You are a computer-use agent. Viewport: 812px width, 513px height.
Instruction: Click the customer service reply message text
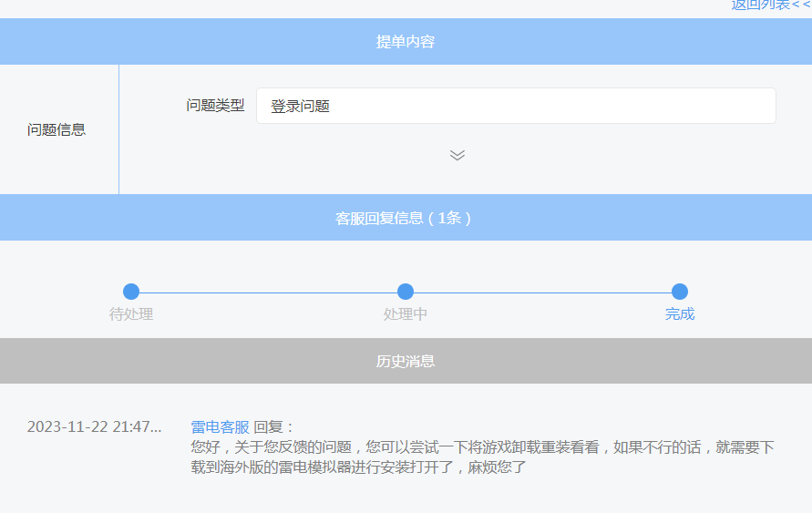pyautogui.click(x=482, y=457)
